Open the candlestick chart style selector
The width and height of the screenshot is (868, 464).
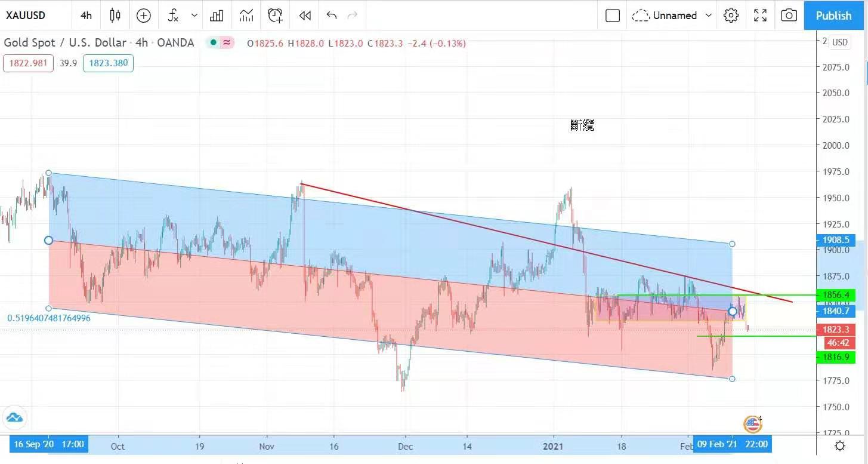(x=115, y=16)
